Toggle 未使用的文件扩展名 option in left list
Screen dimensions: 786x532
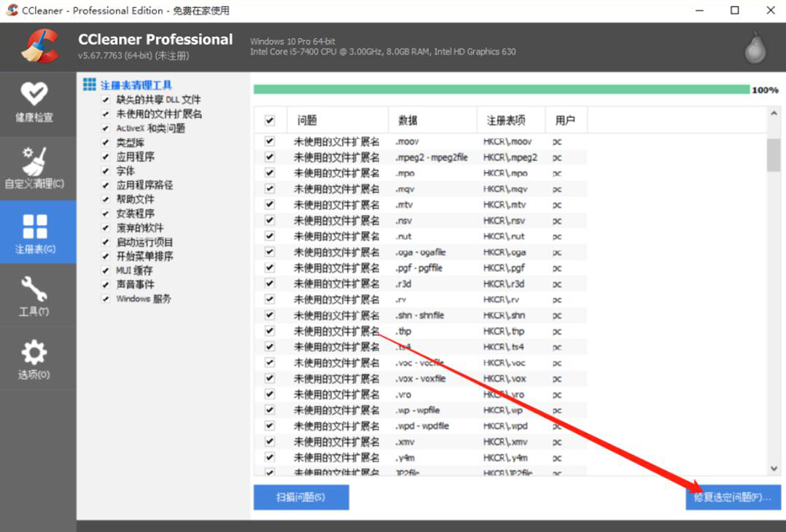(106, 114)
